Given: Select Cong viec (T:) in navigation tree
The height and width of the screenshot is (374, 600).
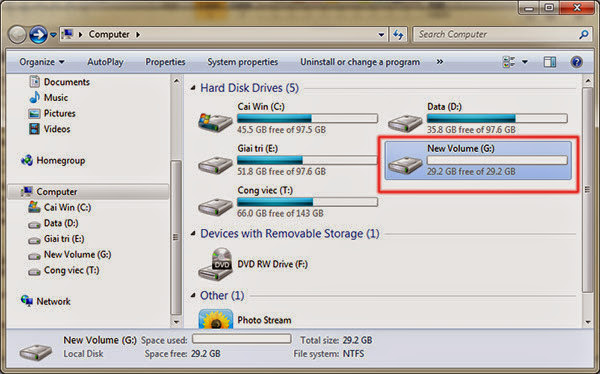Looking at the screenshot, I should (71, 270).
